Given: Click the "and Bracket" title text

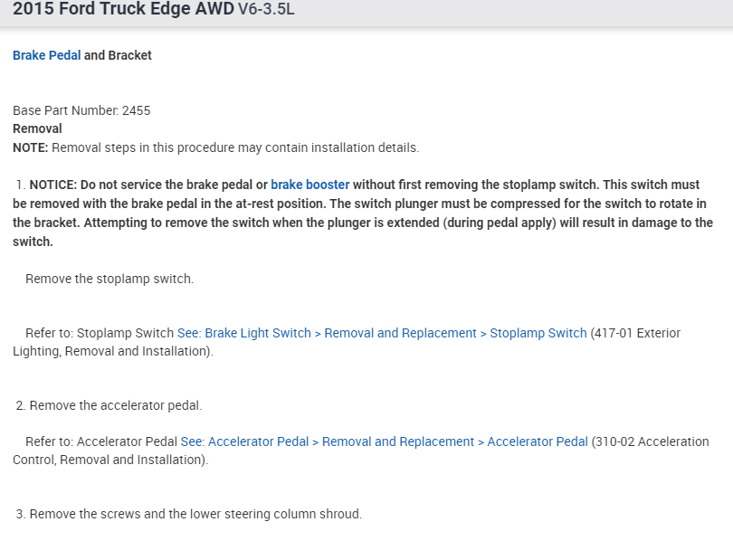Looking at the screenshot, I should tap(118, 55).
